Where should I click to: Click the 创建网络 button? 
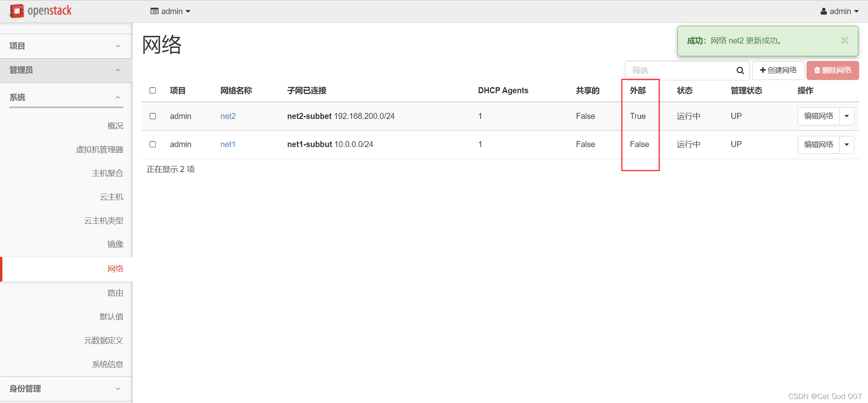click(x=778, y=70)
